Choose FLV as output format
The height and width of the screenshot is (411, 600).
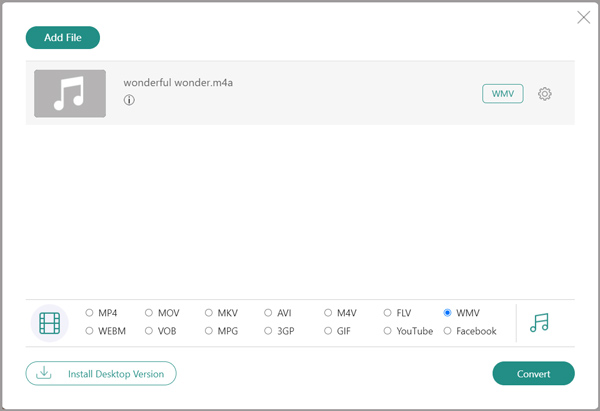388,313
